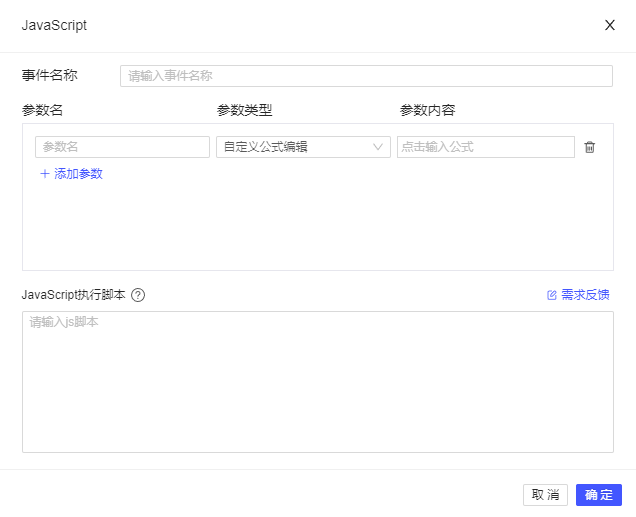Click the 取消 button
Image resolution: width=636 pixels, height=517 pixels.
coord(546,495)
